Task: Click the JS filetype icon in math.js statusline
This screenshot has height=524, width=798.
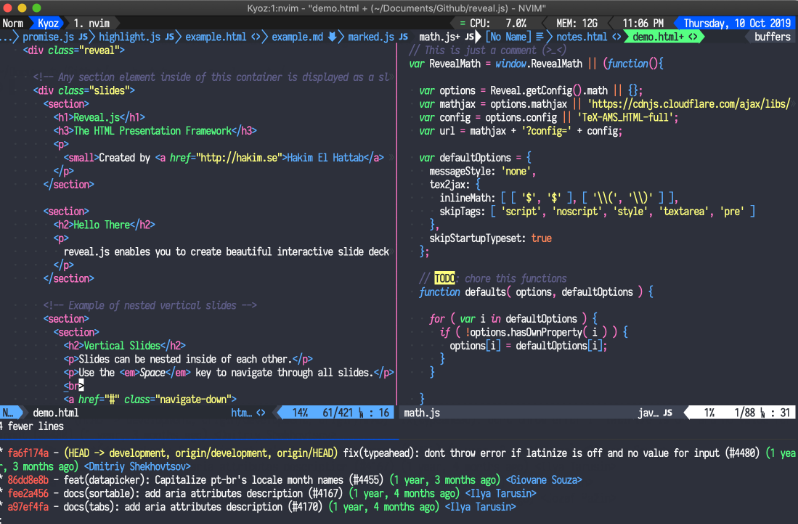Action: 667,413
